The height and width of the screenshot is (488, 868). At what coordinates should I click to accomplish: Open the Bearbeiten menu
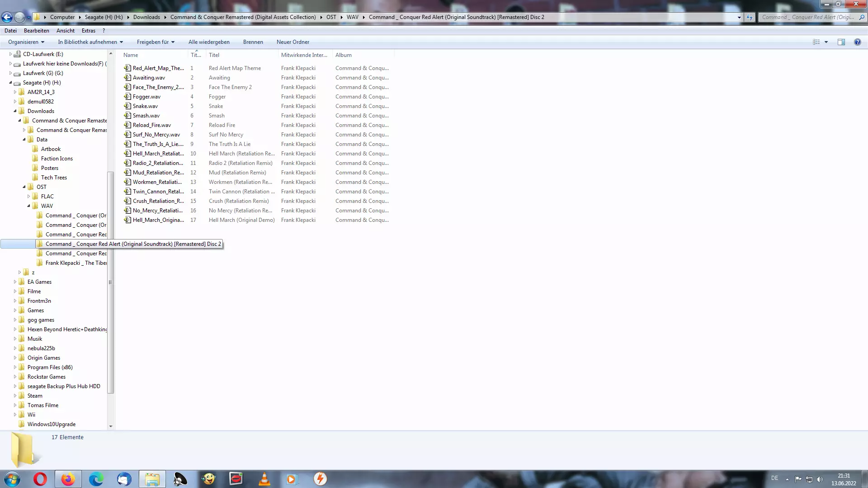37,31
